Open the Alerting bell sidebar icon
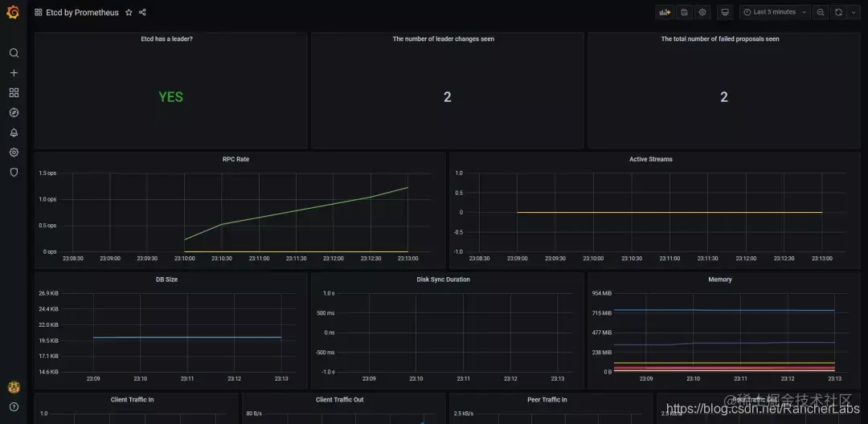 point(14,132)
